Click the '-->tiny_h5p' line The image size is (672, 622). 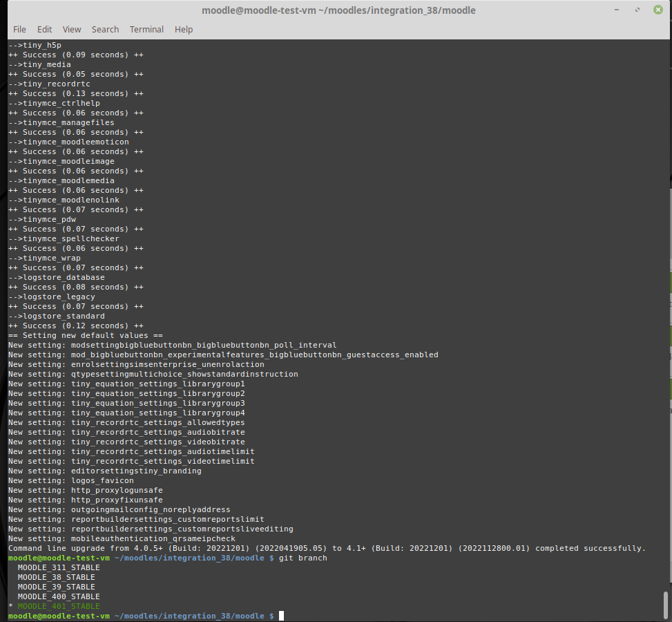[35, 46]
